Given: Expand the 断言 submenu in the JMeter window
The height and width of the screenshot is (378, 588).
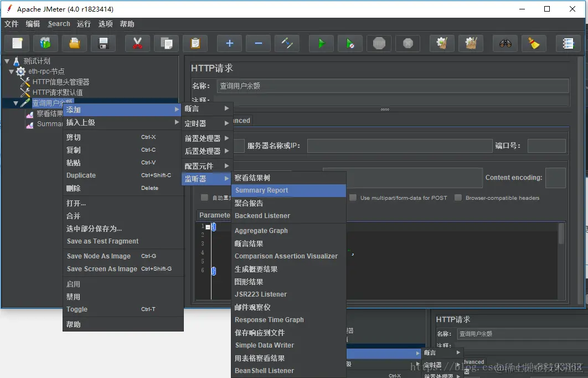Looking at the screenshot, I should pos(207,108).
